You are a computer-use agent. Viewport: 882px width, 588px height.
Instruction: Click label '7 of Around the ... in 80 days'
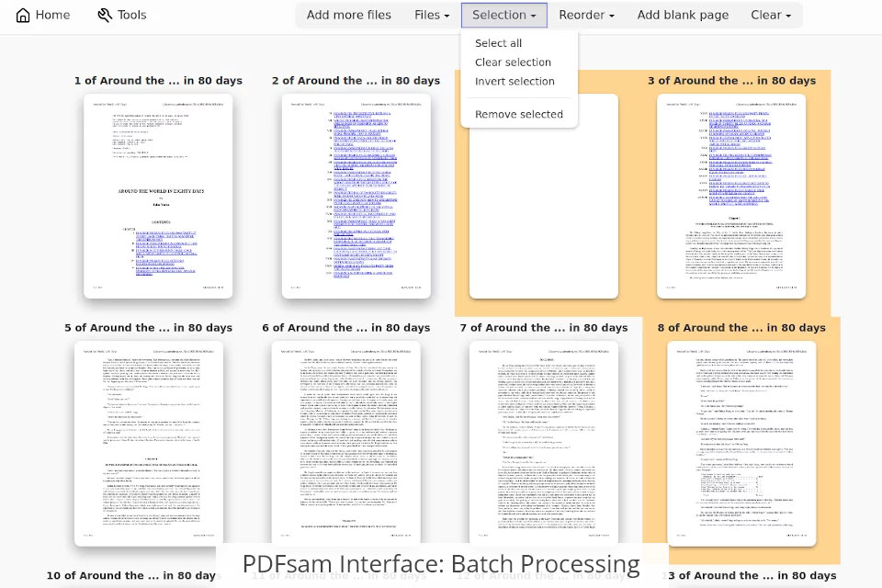[544, 327]
